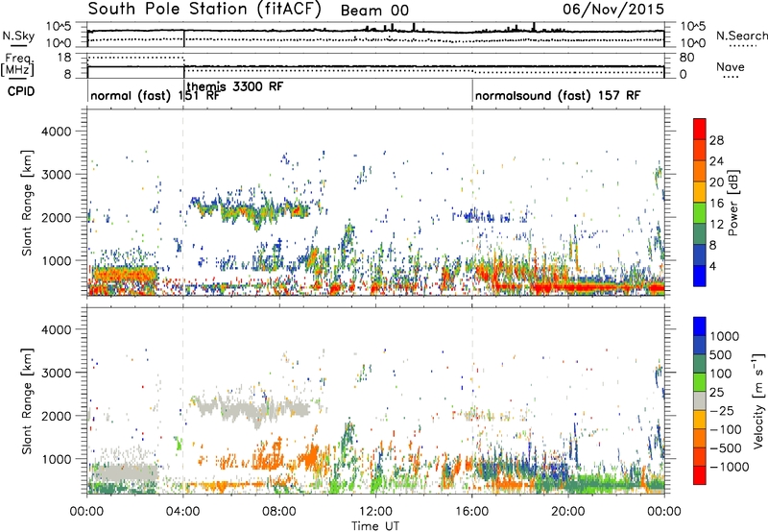Image resolution: width=768 pixels, height=532 pixels.
Task: Click the gray segment of velocity colorbar
Action: coord(700,400)
